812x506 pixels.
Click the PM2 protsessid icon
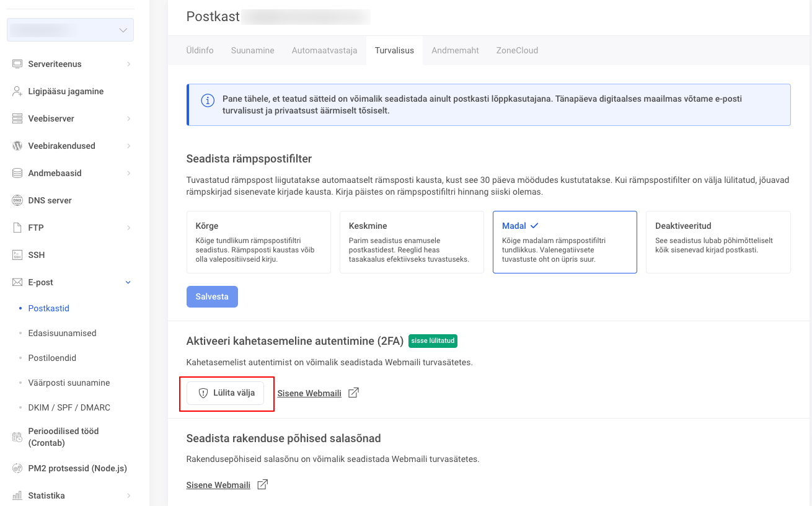(17, 468)
